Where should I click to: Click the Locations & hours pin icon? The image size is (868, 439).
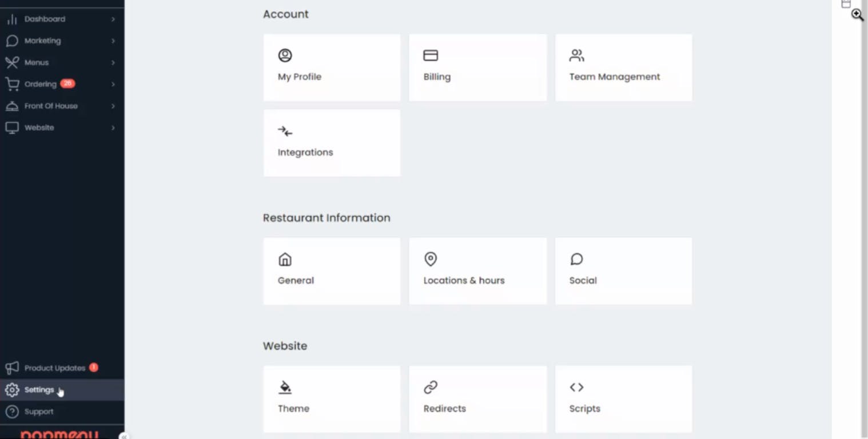click(x=431, y=259)
